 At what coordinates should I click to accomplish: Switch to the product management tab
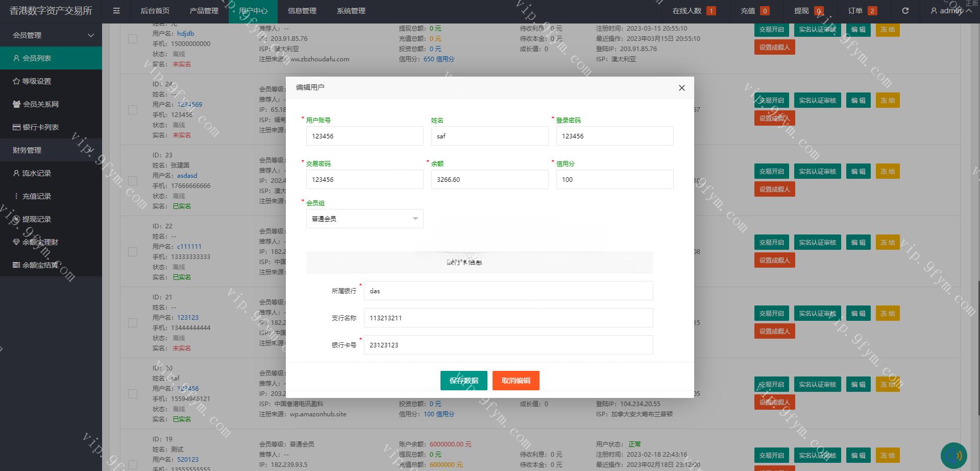click(x=204, y=11)
